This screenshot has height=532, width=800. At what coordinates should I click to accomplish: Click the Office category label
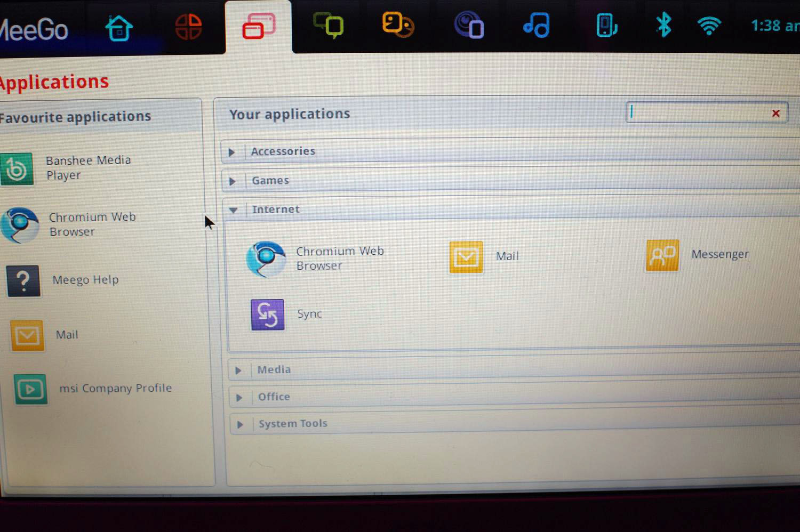(274, 397)
